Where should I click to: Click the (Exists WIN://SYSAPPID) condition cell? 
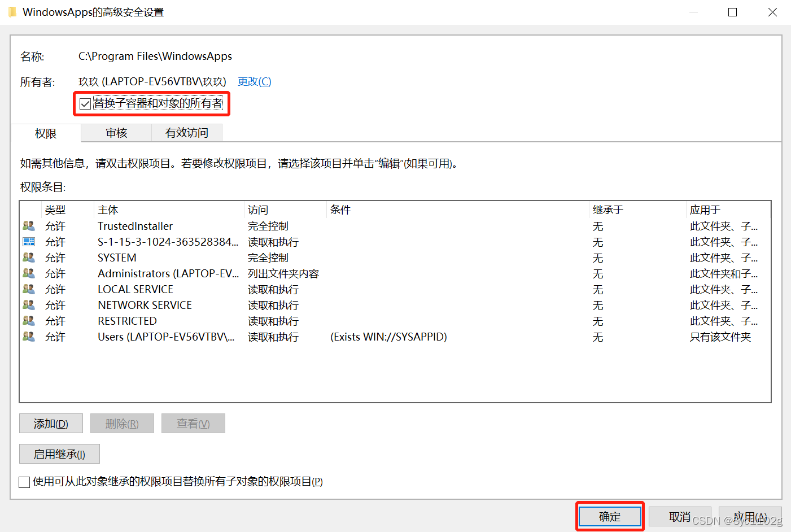coord(388,337)
